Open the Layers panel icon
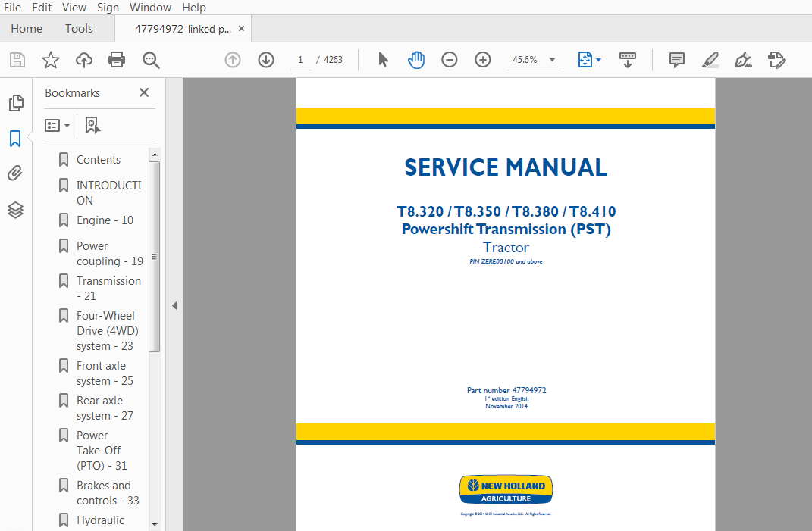This screenshot has width=812, height=531. point(15,210)
